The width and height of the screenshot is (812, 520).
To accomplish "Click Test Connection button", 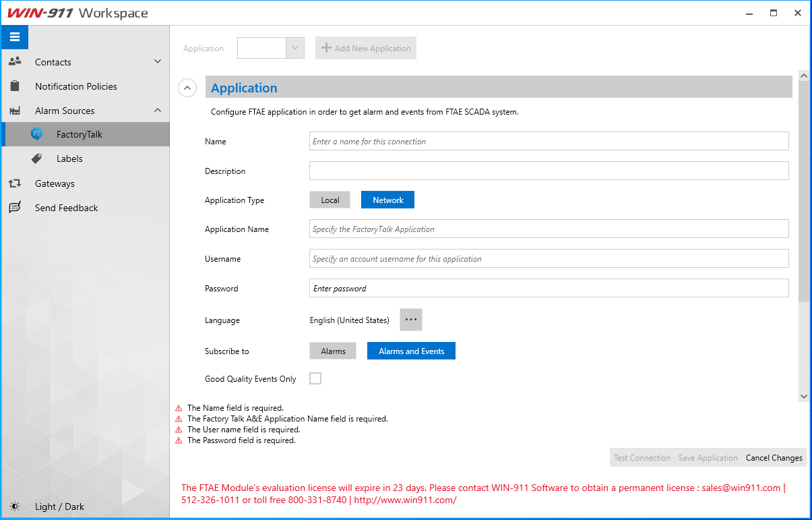I will pyautogui.click(x=642, y=458).
